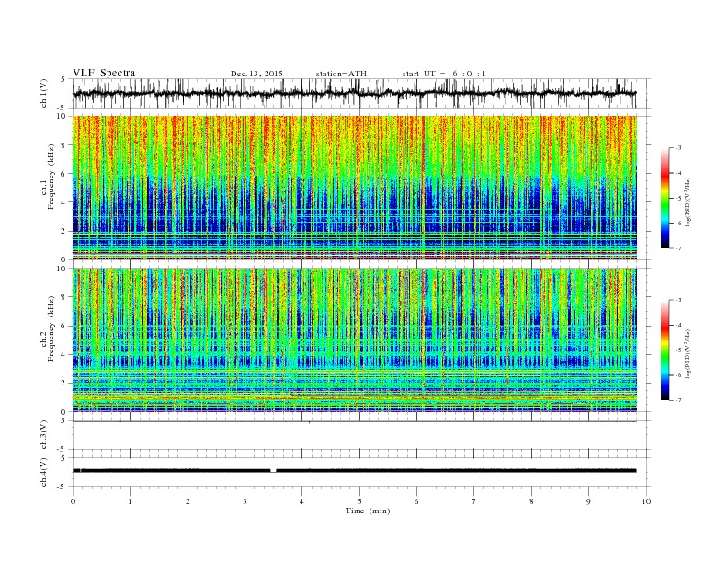Viewport: 728px width, 563px height.
Task: Click the time axis tick label "7"
Action: point(474,501)
